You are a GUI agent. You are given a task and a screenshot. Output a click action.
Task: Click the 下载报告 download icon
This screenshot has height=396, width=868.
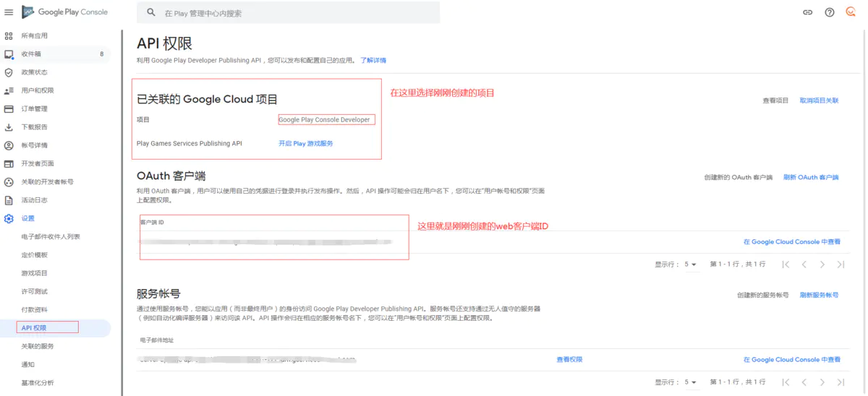[x=9, y=127]
